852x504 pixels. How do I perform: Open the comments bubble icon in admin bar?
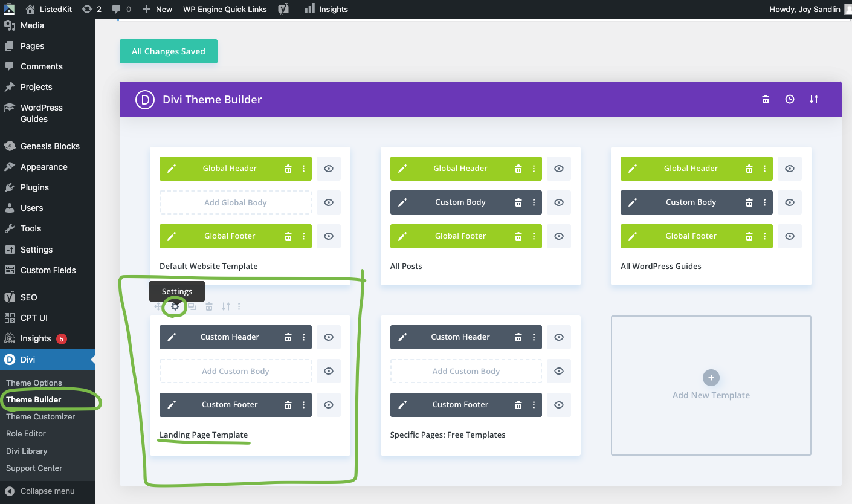tap(121, 9)
